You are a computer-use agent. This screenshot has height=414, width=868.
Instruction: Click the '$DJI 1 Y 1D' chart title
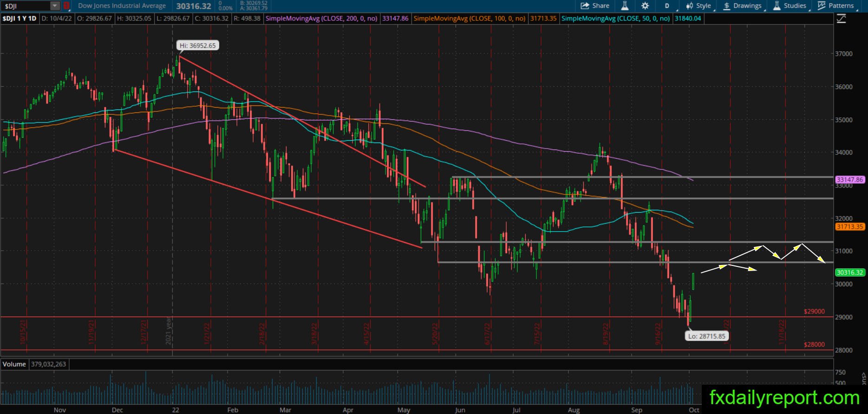point(20,19)
